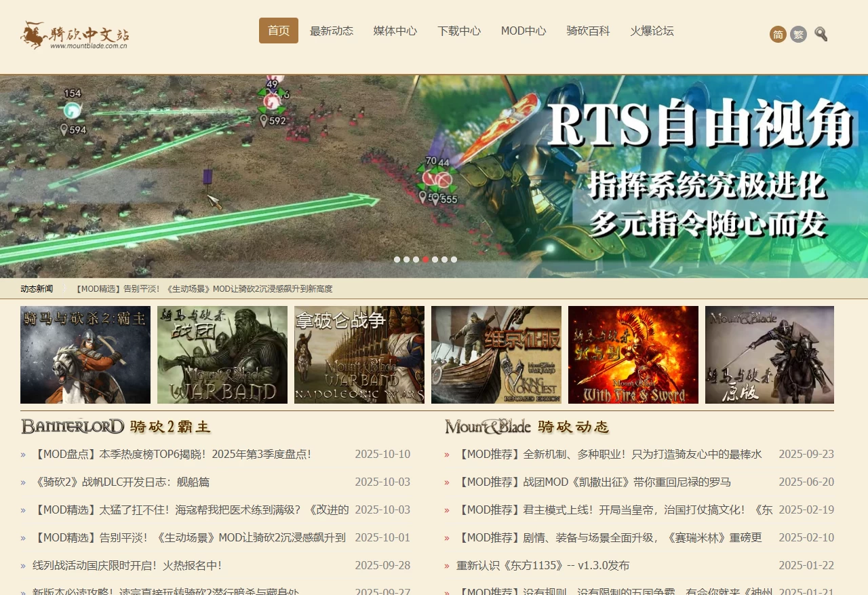The height and width of the screenshot is (595, 868).
Task: Open the 拿破仑战争 game thumbnail
Action: pos(359,355)
